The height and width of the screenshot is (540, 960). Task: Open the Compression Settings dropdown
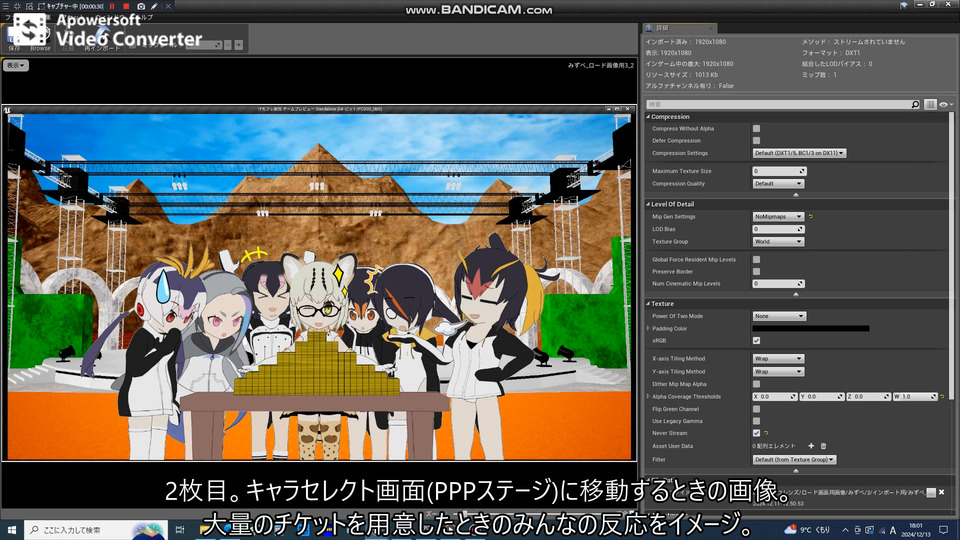tap(799, 153)
